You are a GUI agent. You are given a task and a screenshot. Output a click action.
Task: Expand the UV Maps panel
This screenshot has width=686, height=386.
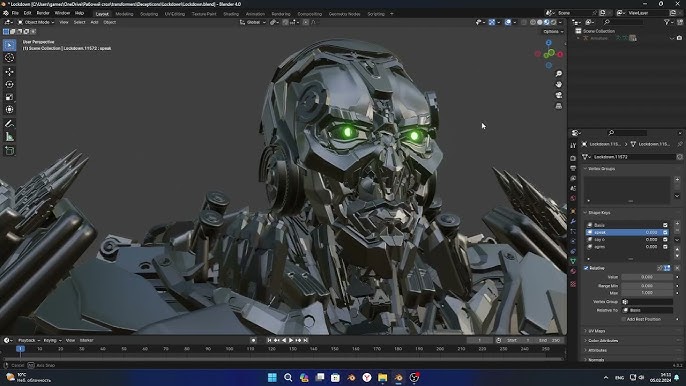click(x=596, y=331)
